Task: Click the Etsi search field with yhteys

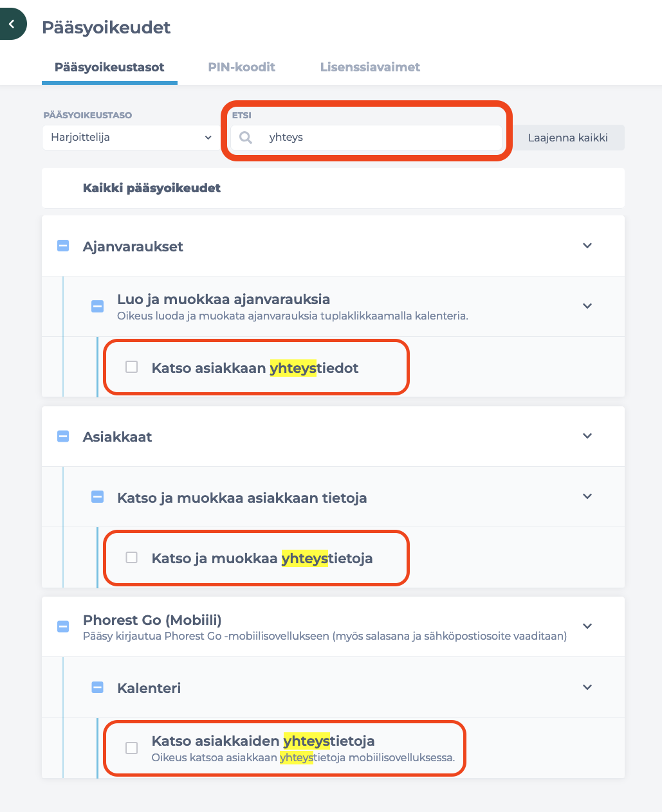Action: (380, 138)
